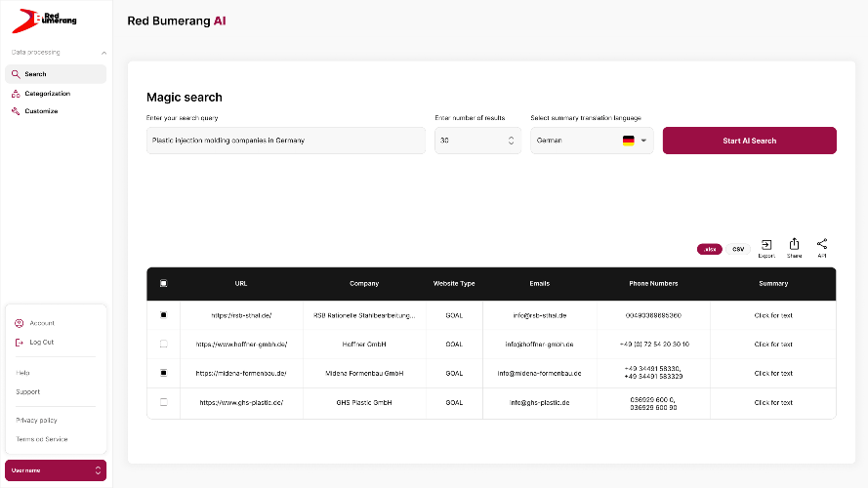868x488 pixels.
Task: Click email info@hoffner-gmbh.de
Action: coord(539,345)
